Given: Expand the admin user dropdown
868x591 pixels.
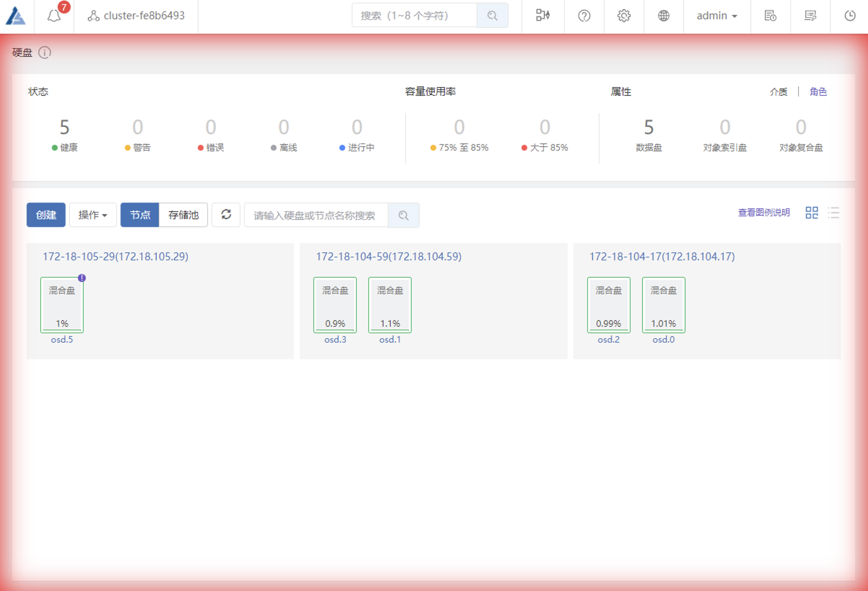Looking at the screenshot, I should (x=717, y=16).
